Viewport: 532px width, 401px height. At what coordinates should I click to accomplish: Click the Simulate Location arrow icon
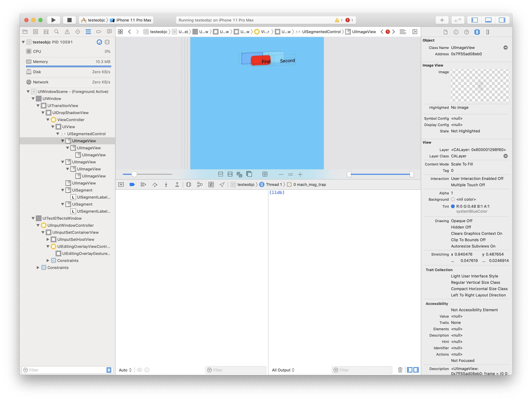(x=222, y=185)
